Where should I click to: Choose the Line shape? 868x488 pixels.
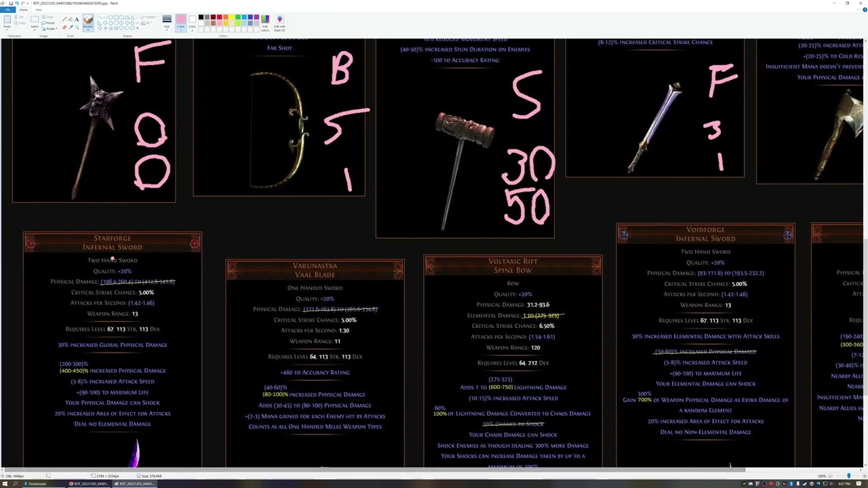[x=100, y=17]
